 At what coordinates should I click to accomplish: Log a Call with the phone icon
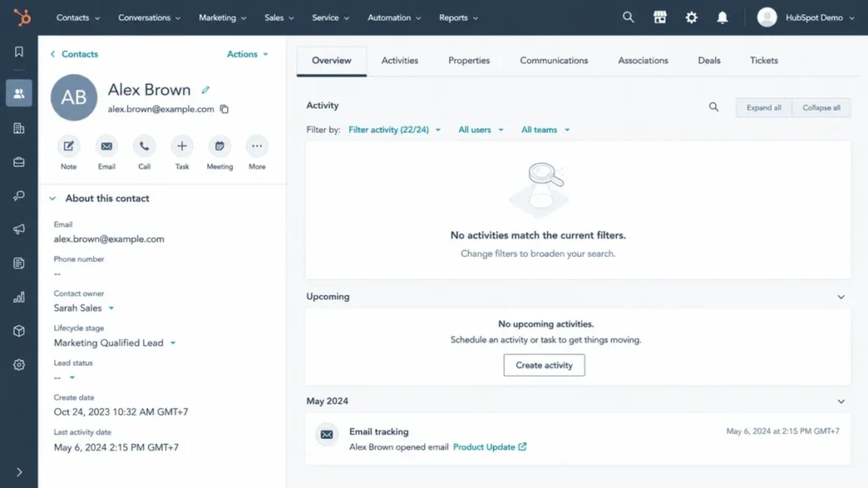pos(144,146)
